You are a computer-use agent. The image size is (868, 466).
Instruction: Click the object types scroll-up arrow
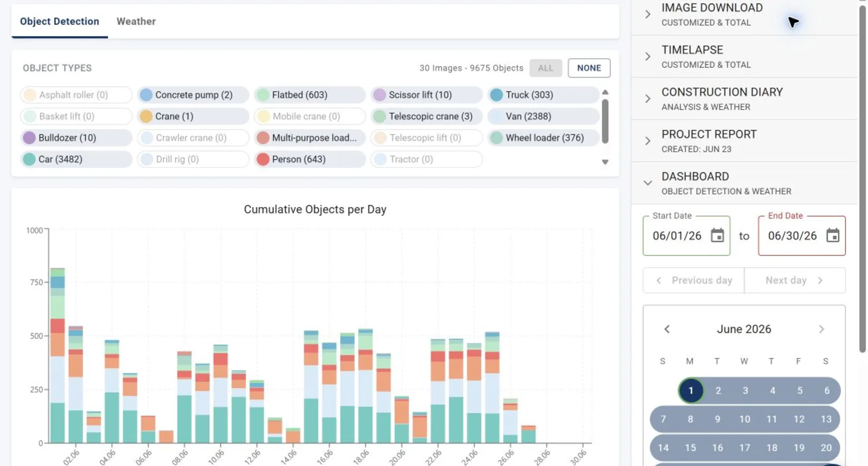(x=605, y=92)
